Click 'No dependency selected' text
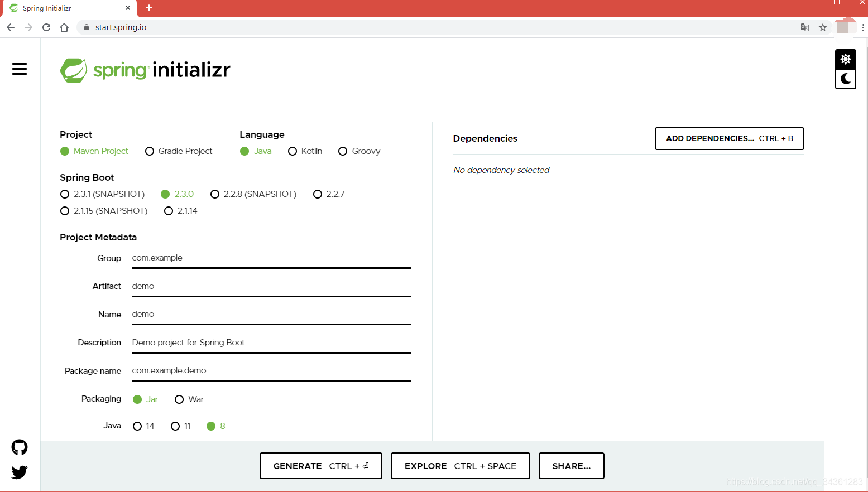 pyautogui.click(x=501, y=170)
